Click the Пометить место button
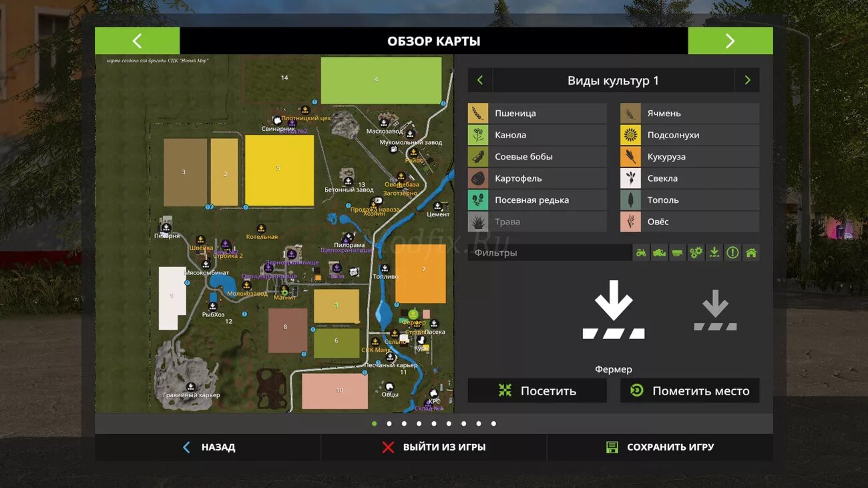Viewport: 868px width, 488px height. pyautogui.click(x=690, y=391)
